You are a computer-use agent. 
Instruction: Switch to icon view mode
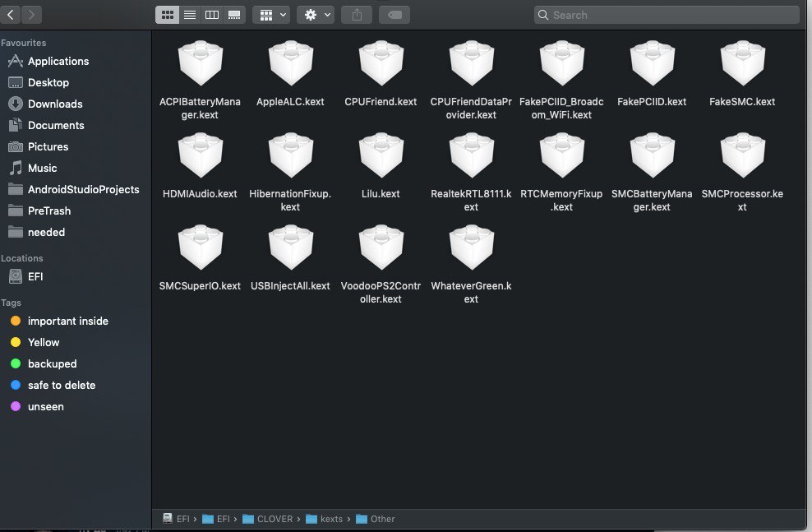(168, 15)
